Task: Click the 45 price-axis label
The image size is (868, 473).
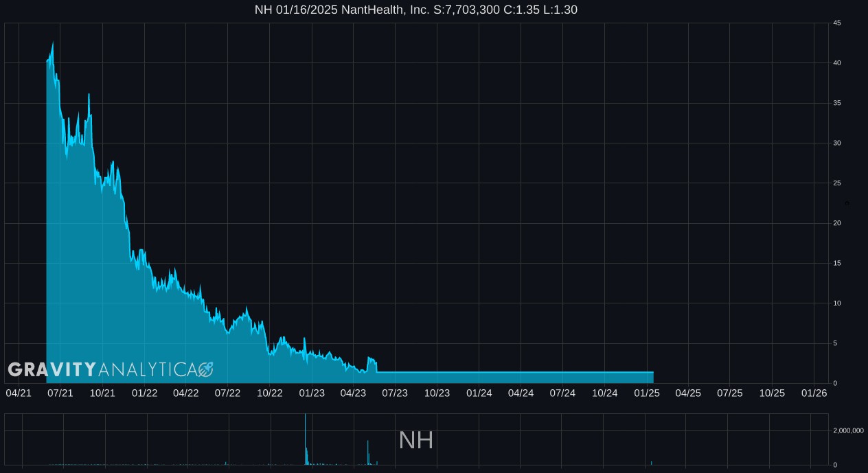Action: [x=837, y=23]
